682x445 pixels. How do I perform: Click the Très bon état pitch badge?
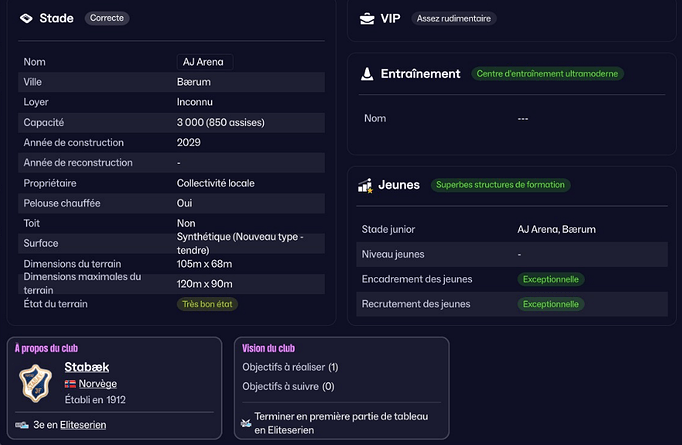tap(208, 303)
